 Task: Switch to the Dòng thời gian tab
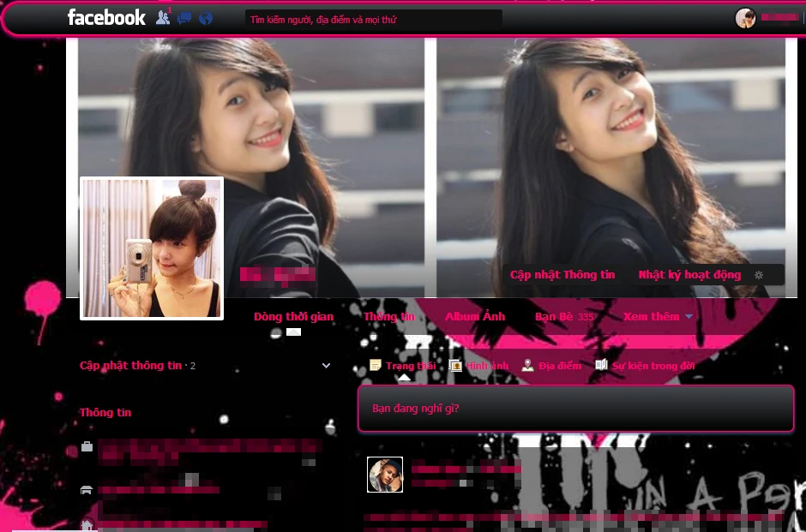click(293, 317)
